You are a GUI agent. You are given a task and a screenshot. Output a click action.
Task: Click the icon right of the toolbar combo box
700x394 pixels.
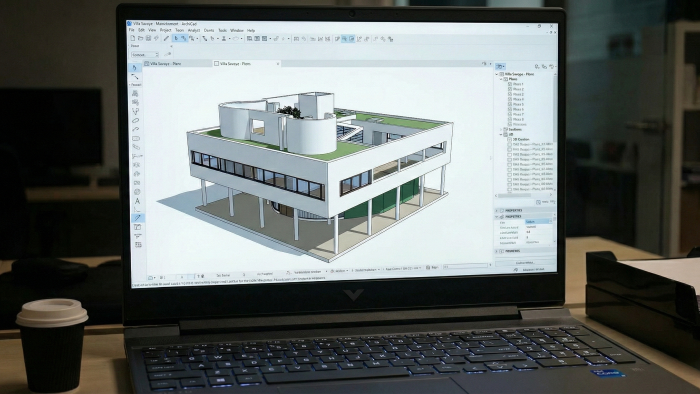click(167, 54)
